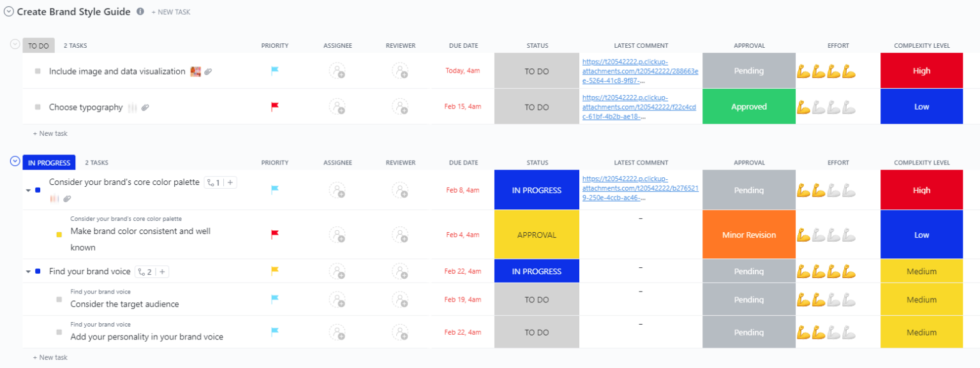Collapse the Consider your brand's core color palette subtasks
Screen dimensions: 980x368
click(x=28, y=189)
